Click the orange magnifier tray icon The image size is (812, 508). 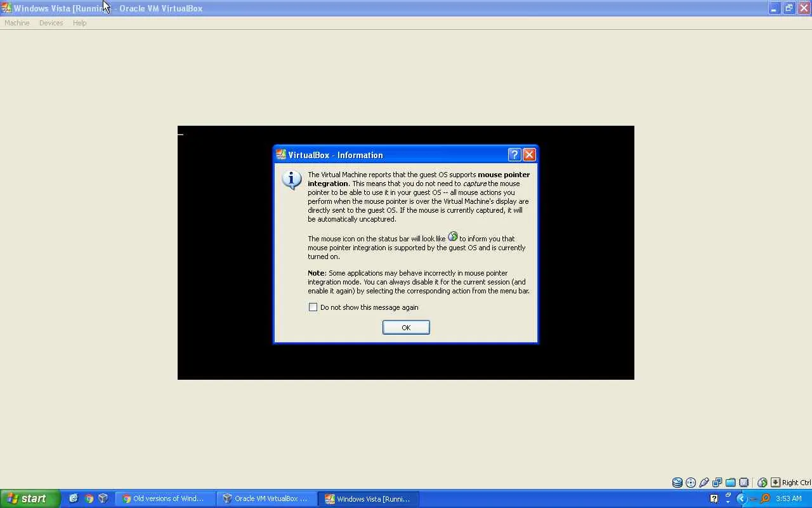pos(765,498)
